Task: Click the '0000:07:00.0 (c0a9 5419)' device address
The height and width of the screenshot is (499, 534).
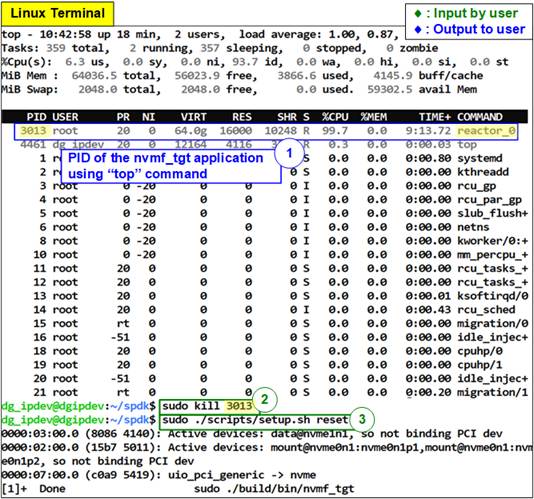Action: coord(78,475)
